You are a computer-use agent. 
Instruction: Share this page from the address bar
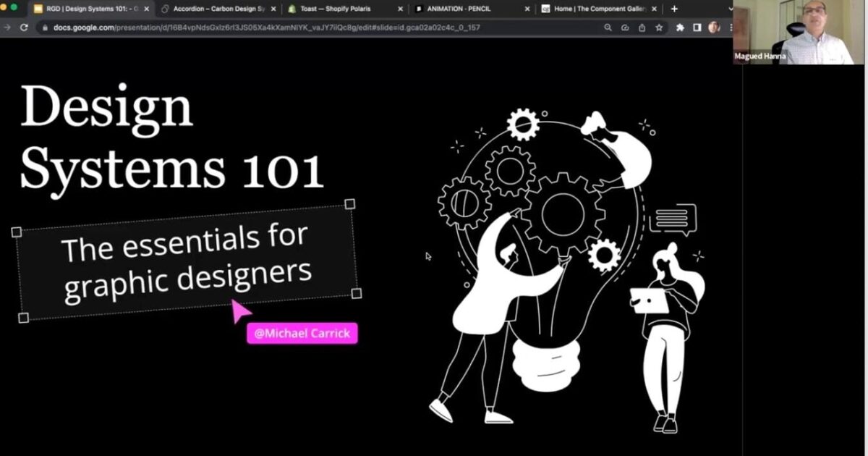tap(642, 28)
